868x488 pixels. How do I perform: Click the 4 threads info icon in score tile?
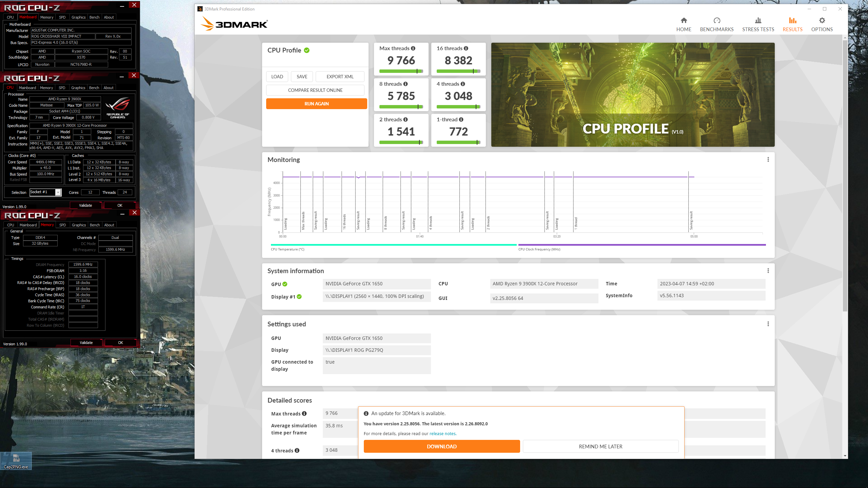click(463, 84)
